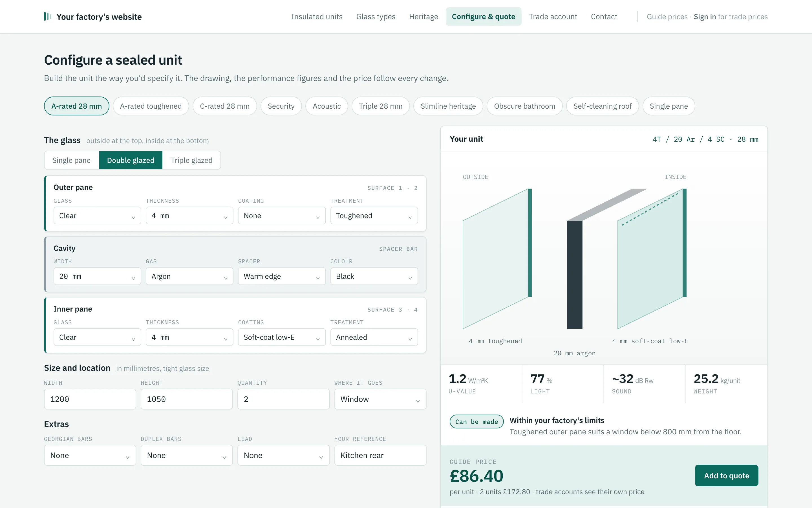812x508 pixels.
Task: Choose the Slimline heritage preset
Action: (x=448, y=106)
